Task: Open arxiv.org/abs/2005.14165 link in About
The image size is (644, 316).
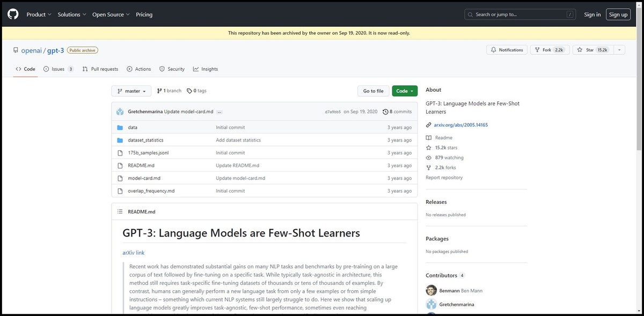Action: pos(460,125)
